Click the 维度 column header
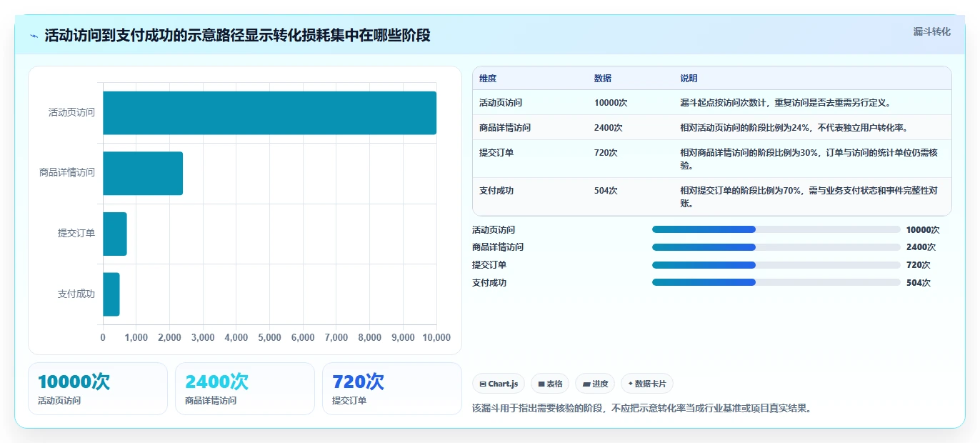980x443 pixels. click(x=488, y=79)
